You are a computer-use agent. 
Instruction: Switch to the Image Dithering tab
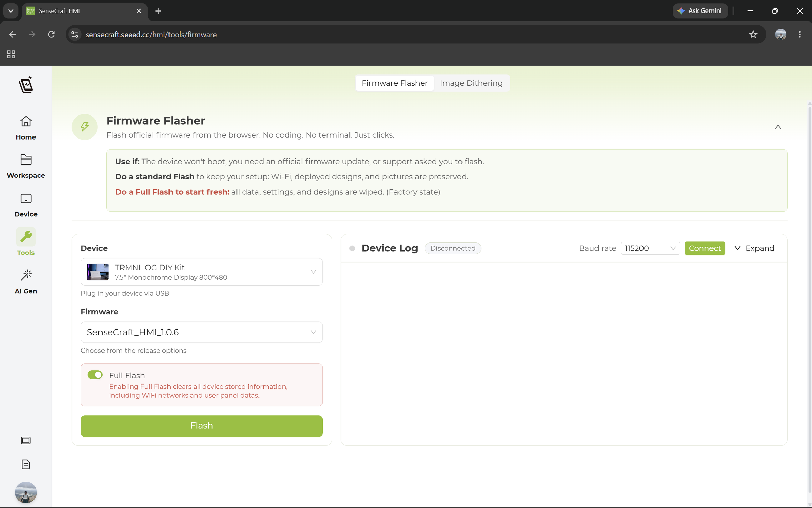click(x=471, y=83)
